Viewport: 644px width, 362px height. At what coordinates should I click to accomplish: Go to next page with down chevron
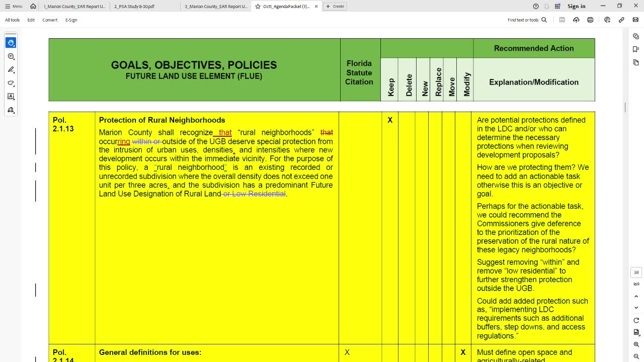636,308
